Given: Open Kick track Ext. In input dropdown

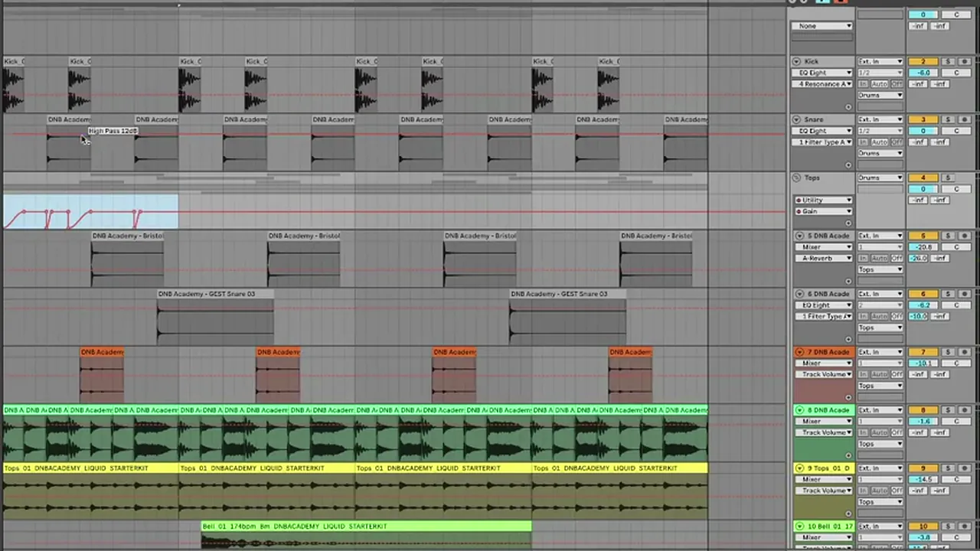Looking at the screenshot, I should 880,61.
